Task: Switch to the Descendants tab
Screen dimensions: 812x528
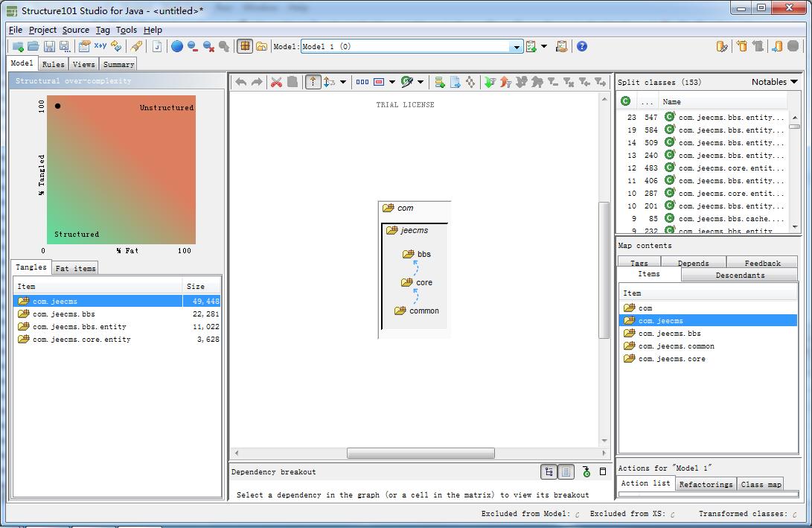Action: click(x=739, y=275)
